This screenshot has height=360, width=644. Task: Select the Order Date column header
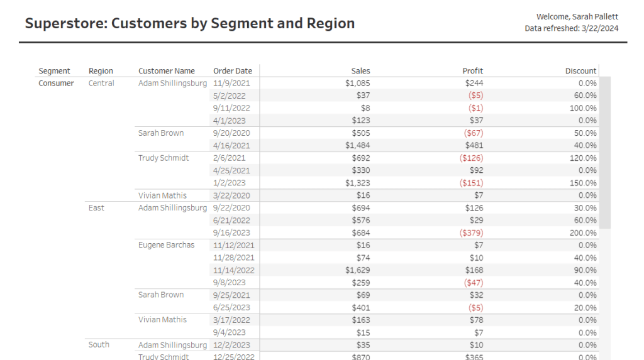233,71
